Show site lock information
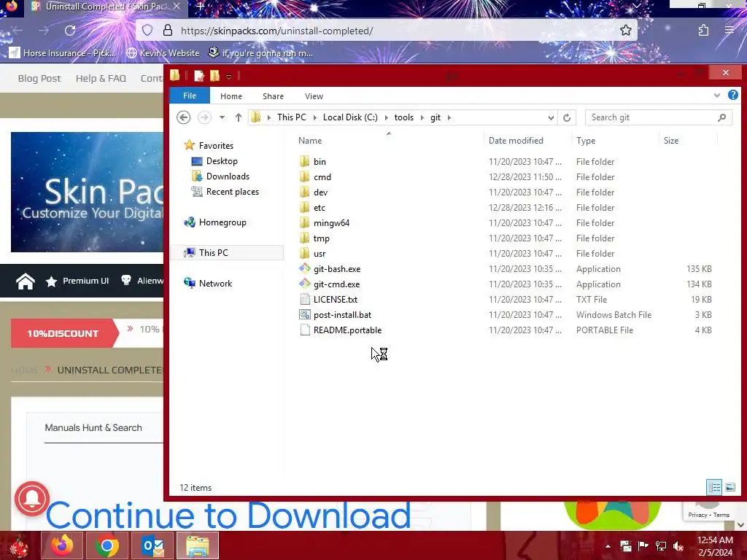This screenshot has height=560, width=747. click(x=168, y=31)
